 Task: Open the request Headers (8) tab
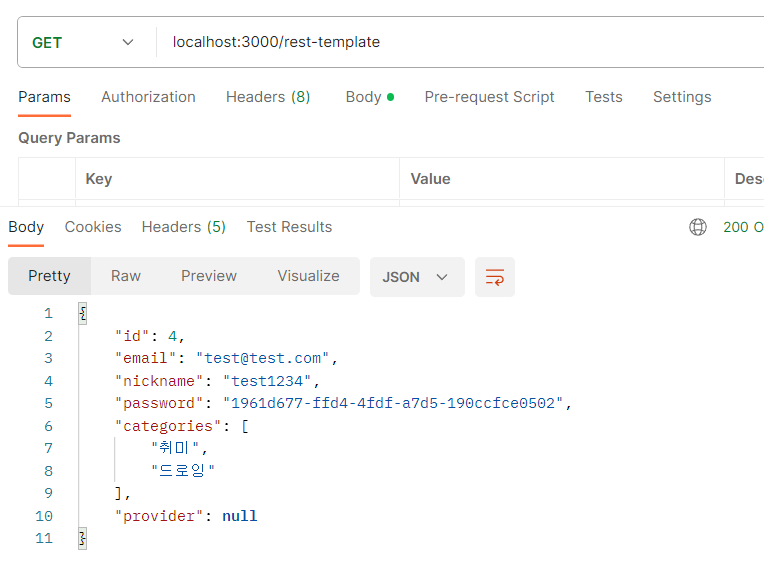pyautogui.click(x=268, y=97)
